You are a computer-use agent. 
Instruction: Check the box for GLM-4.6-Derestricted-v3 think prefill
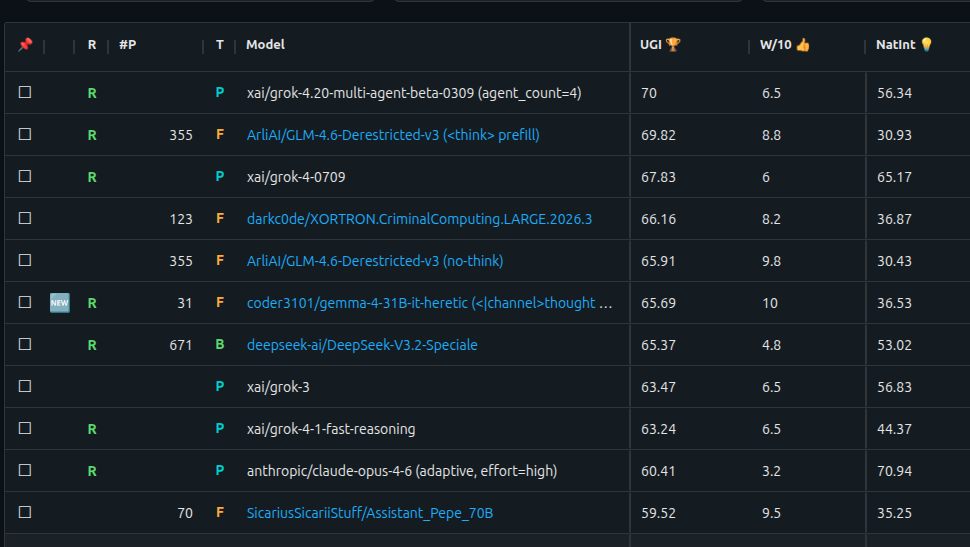[x=25, y=134]
